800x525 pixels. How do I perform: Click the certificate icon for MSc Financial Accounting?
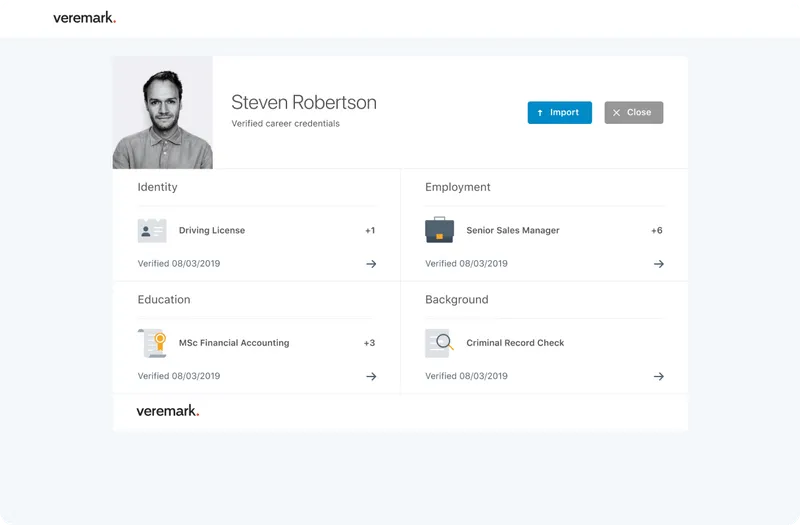tap(152, 343)
